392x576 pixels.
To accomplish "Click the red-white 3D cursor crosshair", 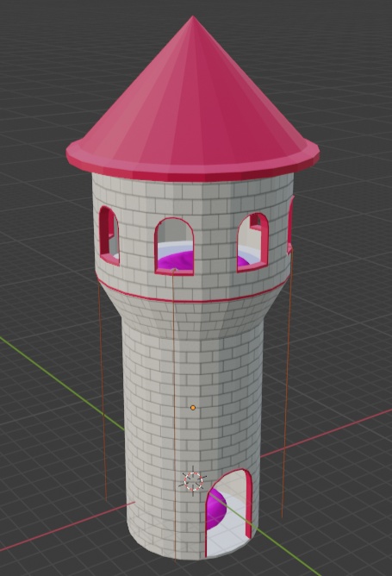I will [193, 482].
